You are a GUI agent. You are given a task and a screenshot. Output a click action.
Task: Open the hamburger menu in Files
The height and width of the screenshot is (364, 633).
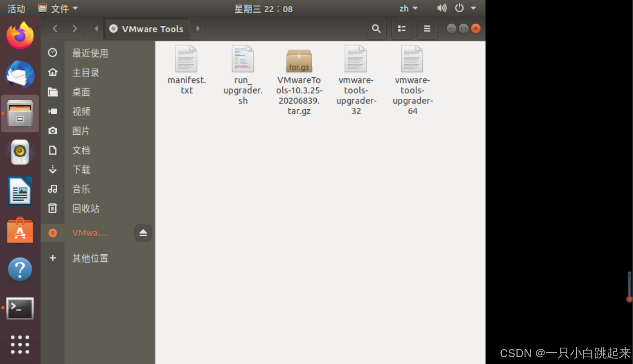click(x=427, y=29)
